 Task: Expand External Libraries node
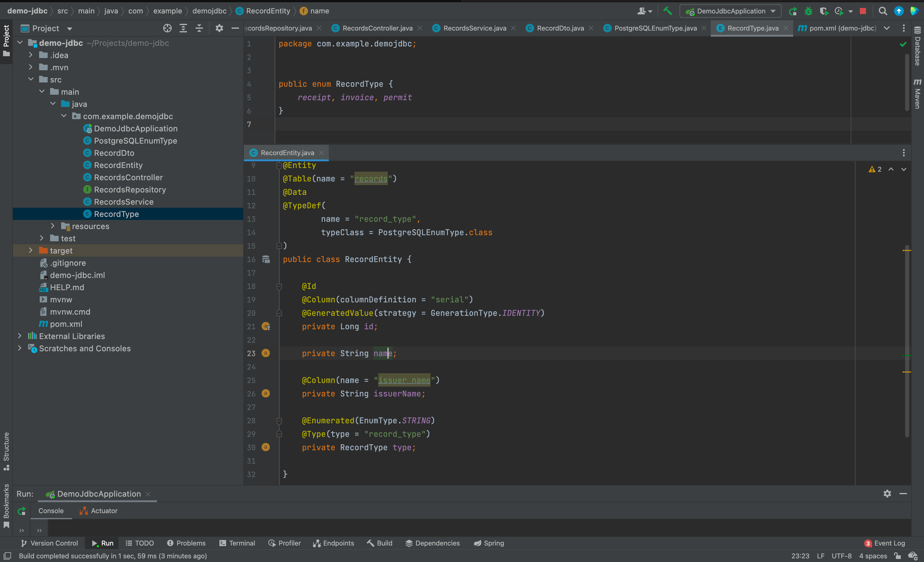point(20,336)
